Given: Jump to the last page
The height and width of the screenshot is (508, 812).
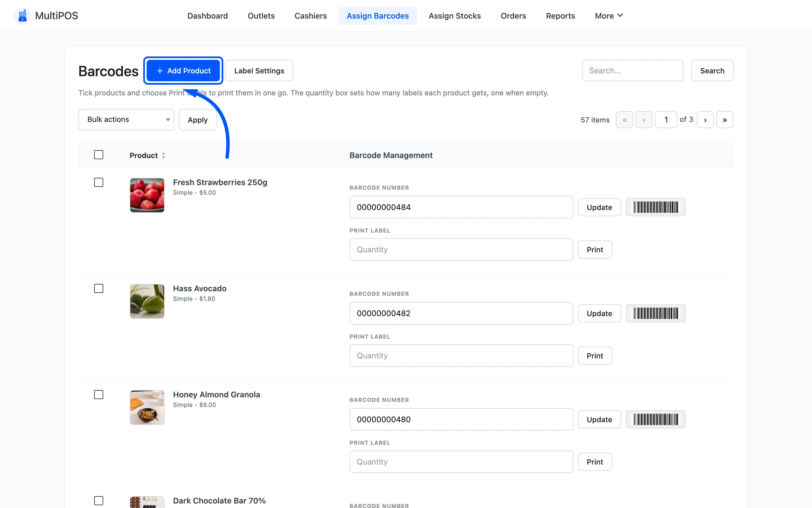Looking at the screenshot, I should click(x=725, y=120).
